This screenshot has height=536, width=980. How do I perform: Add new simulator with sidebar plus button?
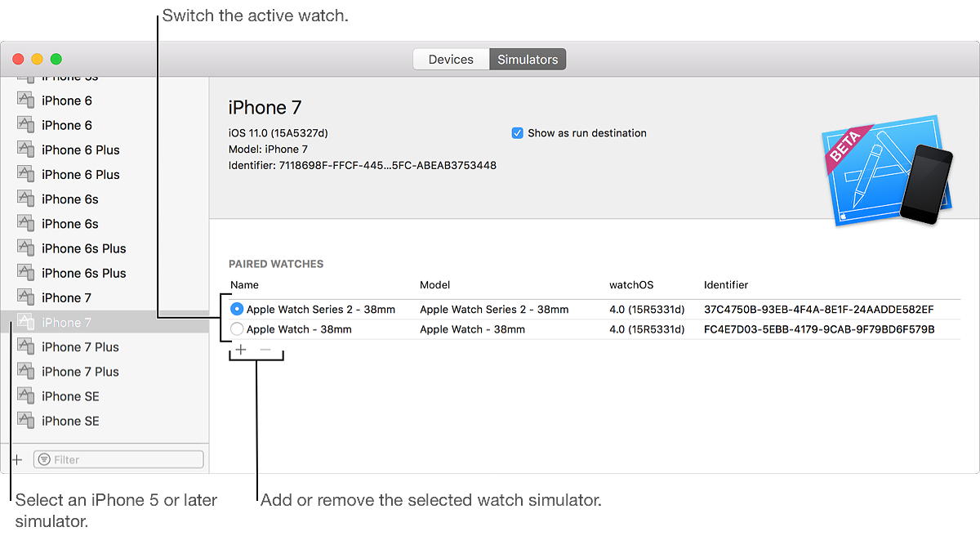point(16,460)
